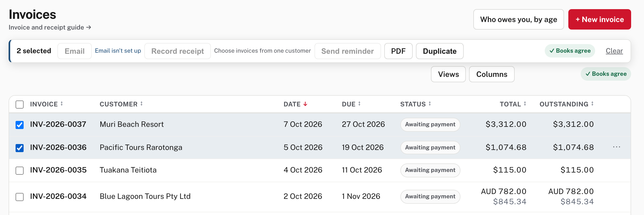
Task: Click Awaiting payment status of Tuakana Teitiota
Action: [x=430, y=170]
